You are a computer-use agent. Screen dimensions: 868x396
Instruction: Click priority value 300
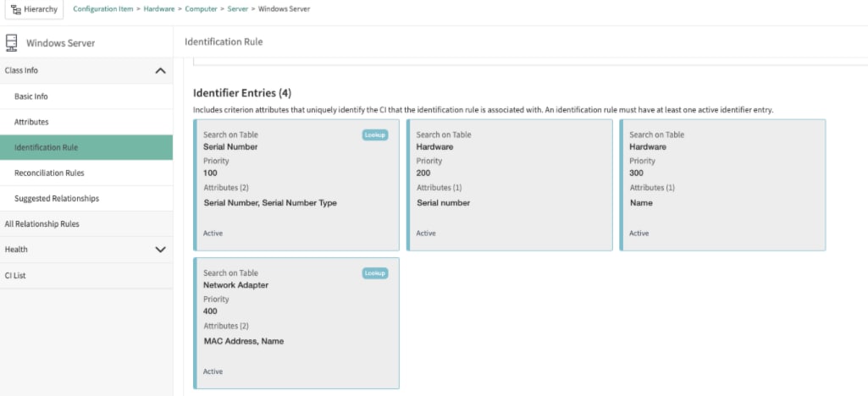pyautogui.click(x=637, y=173)
